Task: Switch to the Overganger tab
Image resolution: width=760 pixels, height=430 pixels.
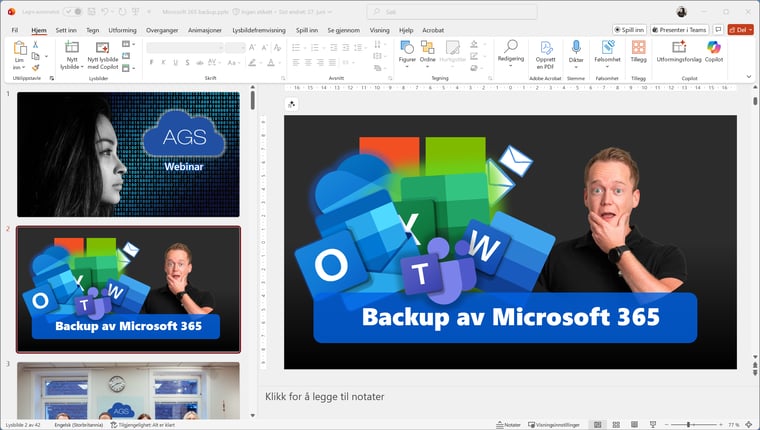Action: click(x=162, y=30)
